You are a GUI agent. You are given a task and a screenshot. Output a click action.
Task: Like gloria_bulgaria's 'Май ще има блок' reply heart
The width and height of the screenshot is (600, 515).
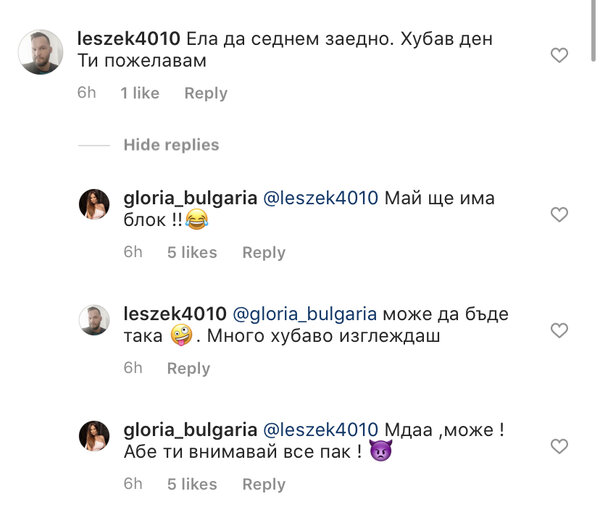tap(559, 215)
